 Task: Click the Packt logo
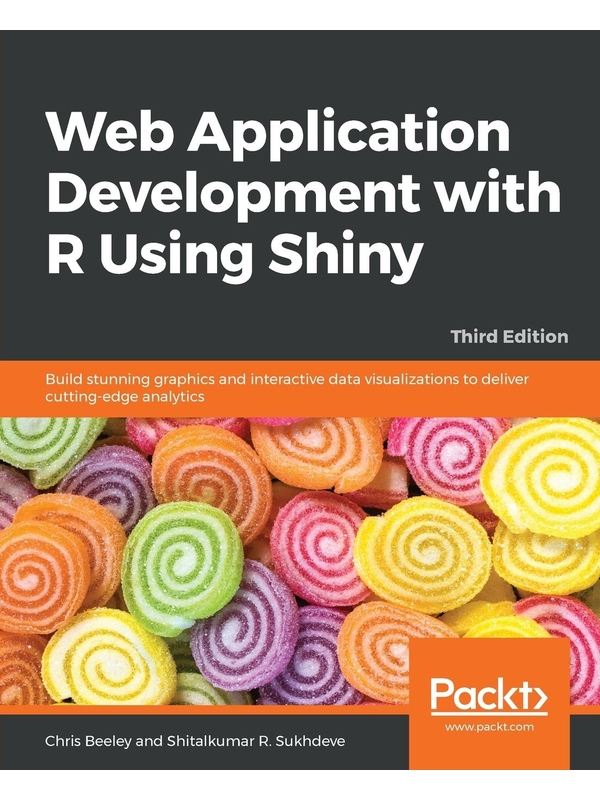point(489,695)
